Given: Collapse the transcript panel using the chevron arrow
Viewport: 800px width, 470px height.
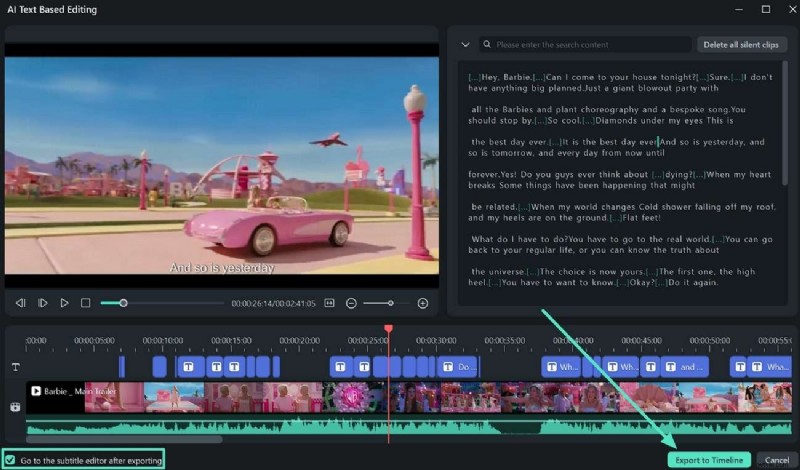Looking at the screenshot, I should click(465, 45).
